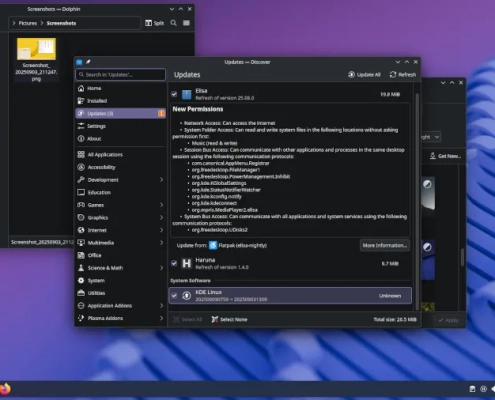The width and height of the screenshot is (495, 400).
Task: Expand the Application Addons category arrow
Action: pyautogui.click(x=161, y=306)
